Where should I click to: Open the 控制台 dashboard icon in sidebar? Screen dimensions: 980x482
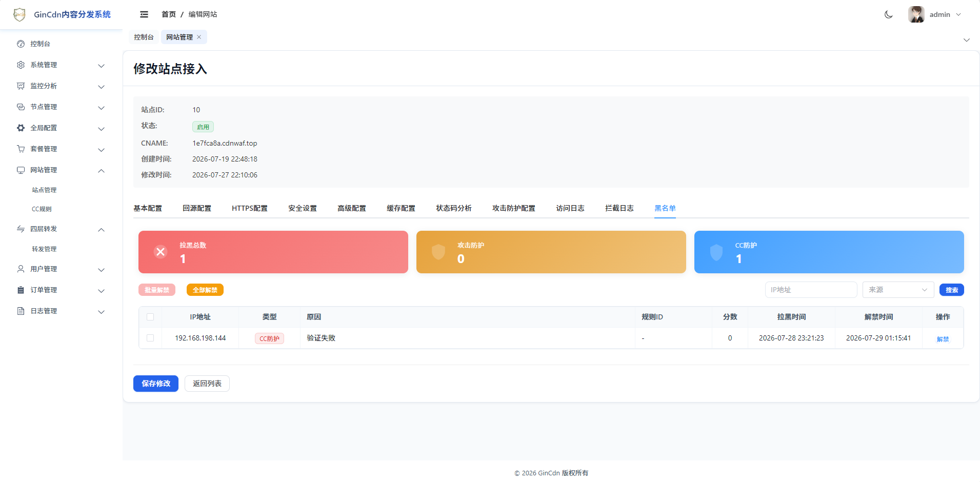pos(21,44)
